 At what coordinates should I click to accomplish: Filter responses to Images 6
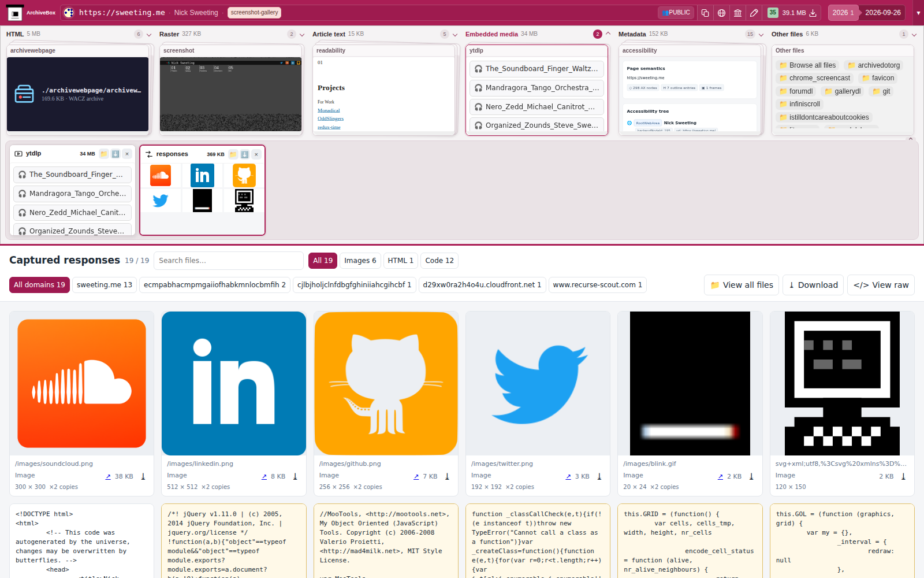point(360,261)
